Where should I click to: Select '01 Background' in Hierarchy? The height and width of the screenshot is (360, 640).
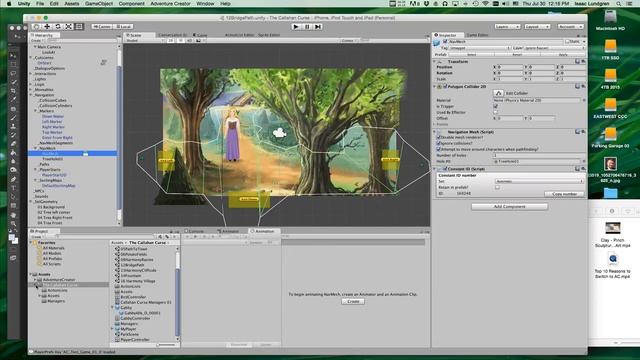51,207
